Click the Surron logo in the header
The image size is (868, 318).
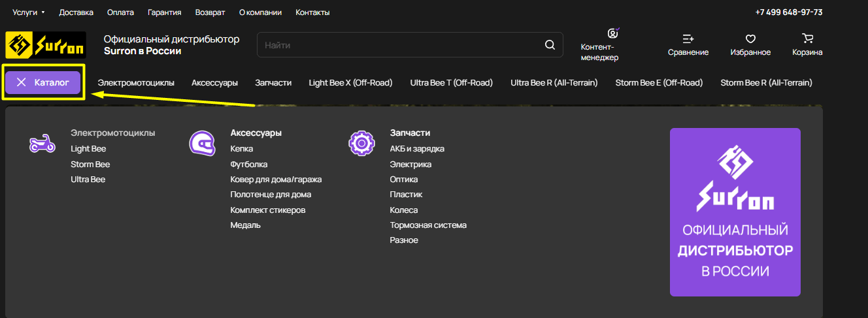45,46
